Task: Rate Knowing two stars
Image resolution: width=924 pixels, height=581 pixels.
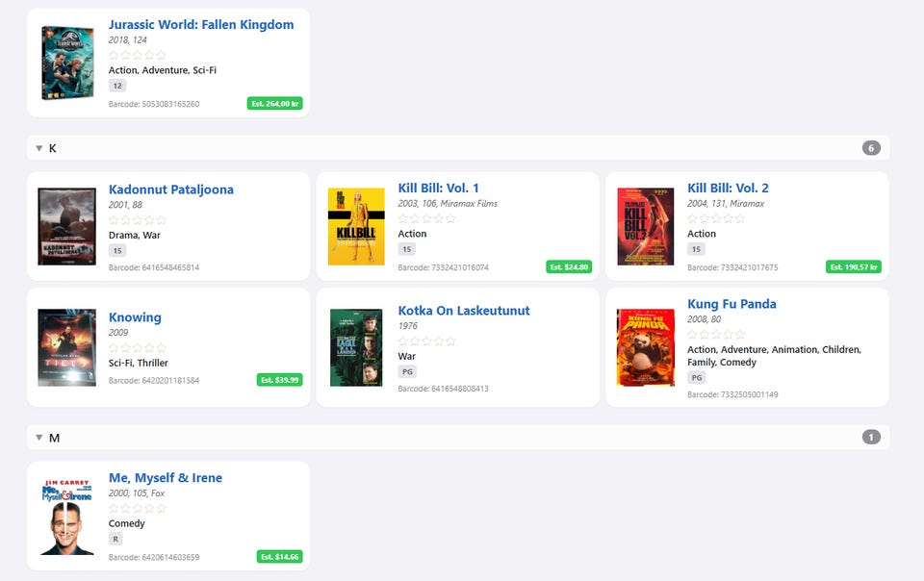Action: click(x=125, y=348)
